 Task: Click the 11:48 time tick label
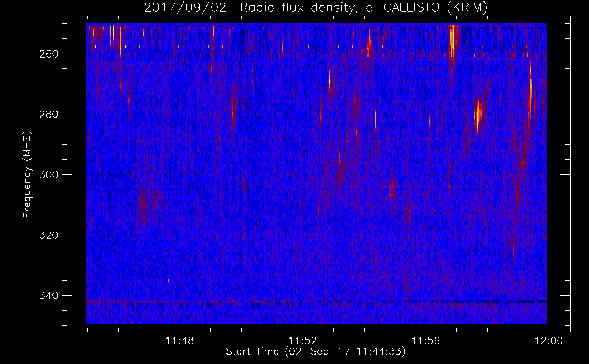(180, 341)
